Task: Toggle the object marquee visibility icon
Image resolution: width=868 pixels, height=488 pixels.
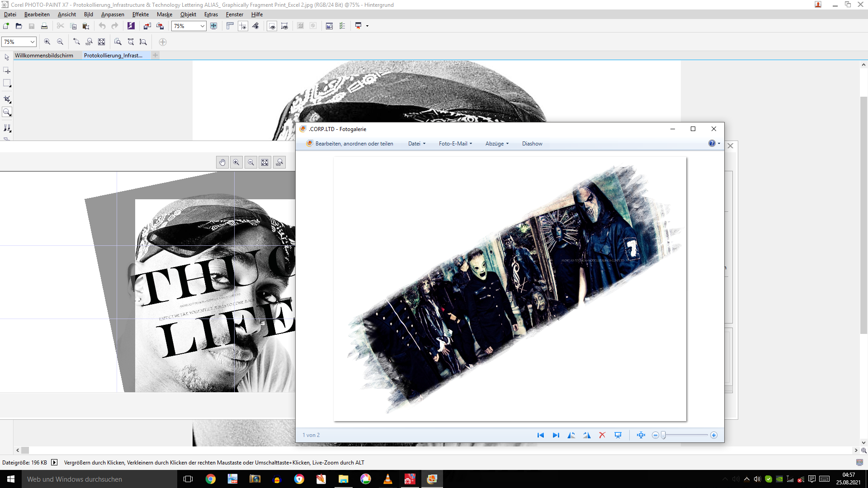Action: pos(284,26)
